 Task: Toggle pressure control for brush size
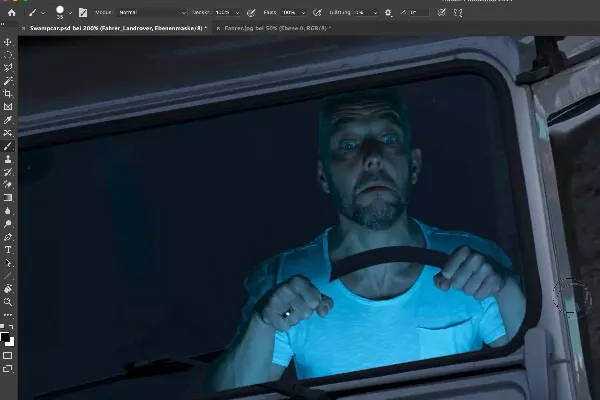pos(442,13)
